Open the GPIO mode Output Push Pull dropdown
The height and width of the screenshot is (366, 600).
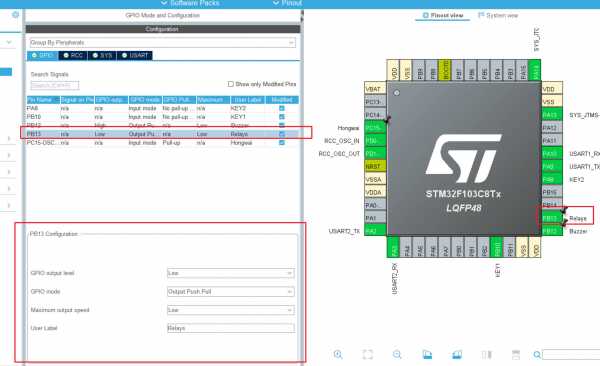231,291
